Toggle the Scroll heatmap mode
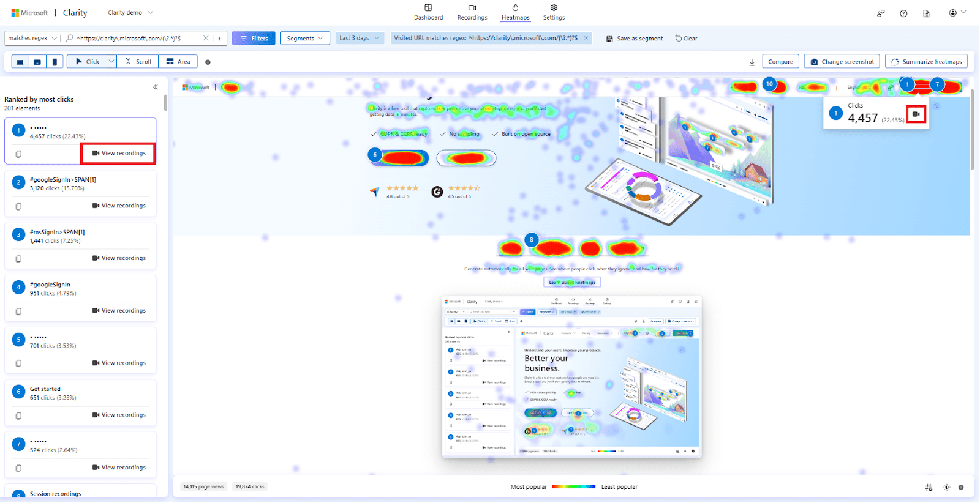The width and height of the screenshot is (980, 503). tap(138, 62)
